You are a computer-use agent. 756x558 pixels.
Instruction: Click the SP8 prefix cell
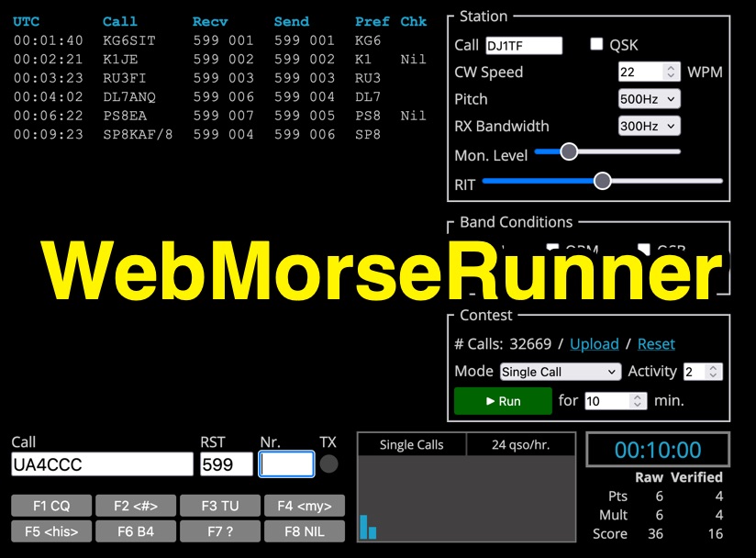point(368,135)
